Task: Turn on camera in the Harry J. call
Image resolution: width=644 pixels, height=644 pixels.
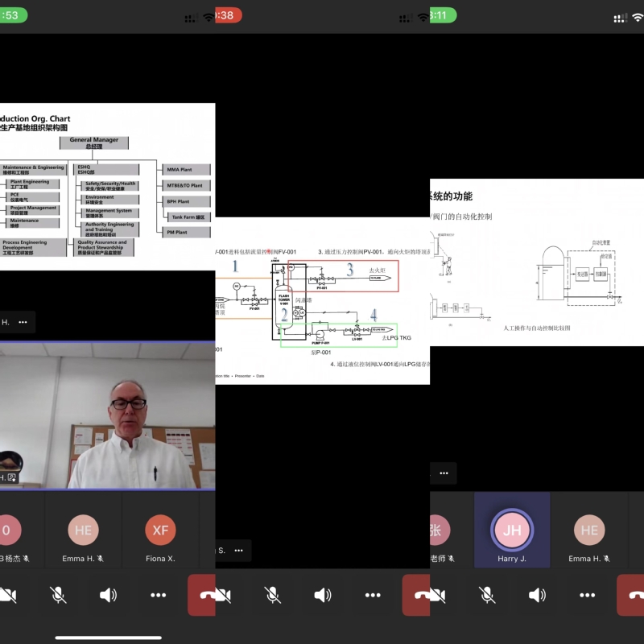Action: (437, 595)
